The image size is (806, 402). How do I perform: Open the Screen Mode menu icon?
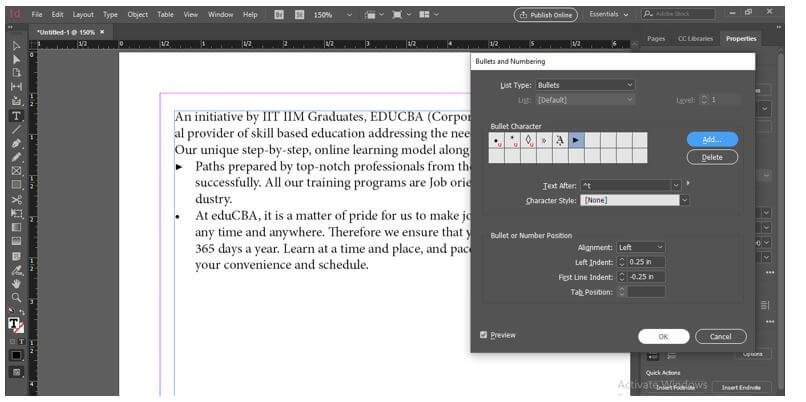tap(401, 15)
